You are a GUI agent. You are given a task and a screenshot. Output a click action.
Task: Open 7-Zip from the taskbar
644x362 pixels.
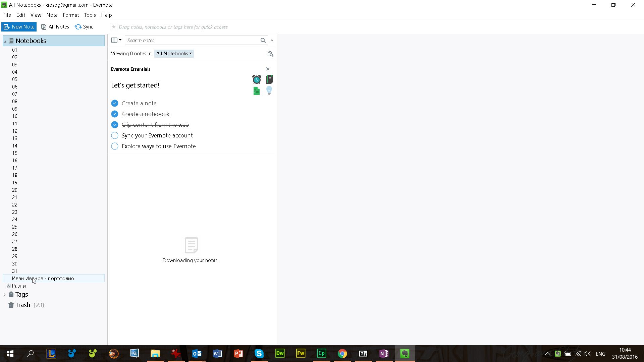pyautogui.click(x=363, y=354)
